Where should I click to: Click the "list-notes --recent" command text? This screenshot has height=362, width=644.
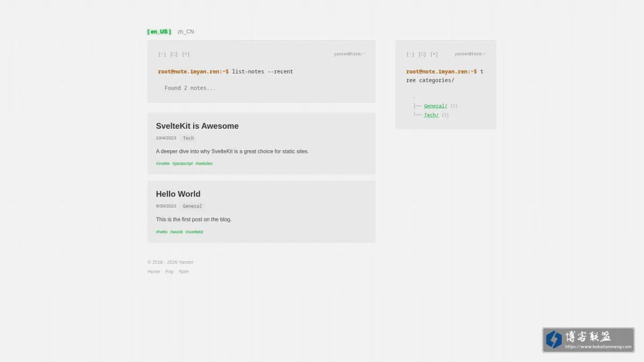coord(262,72)
